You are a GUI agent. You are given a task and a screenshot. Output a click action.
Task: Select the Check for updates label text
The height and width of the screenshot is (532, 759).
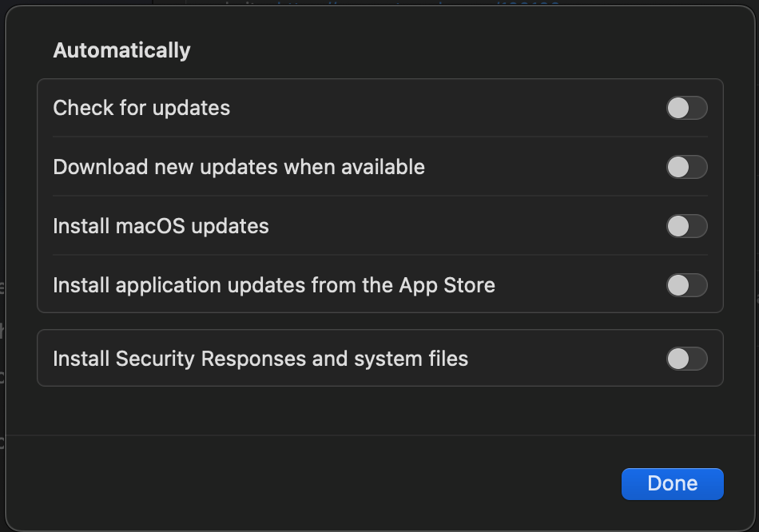pos(141,109)
